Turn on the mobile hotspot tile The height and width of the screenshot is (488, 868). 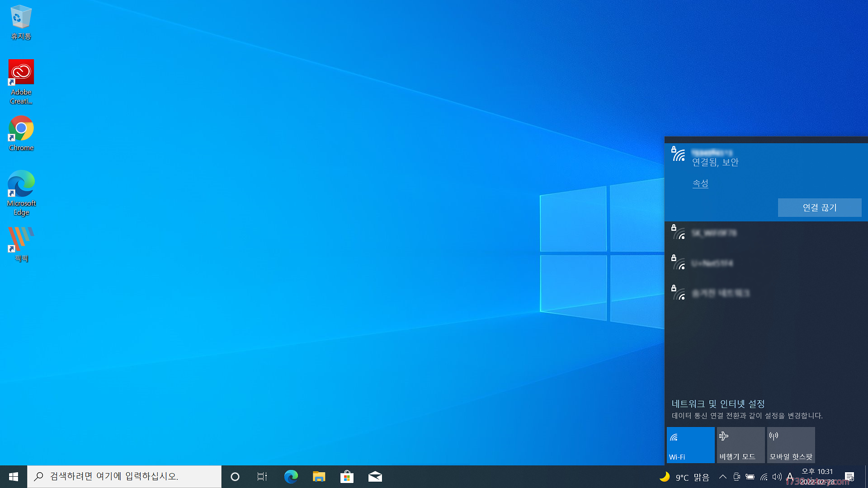coord(791,445)
